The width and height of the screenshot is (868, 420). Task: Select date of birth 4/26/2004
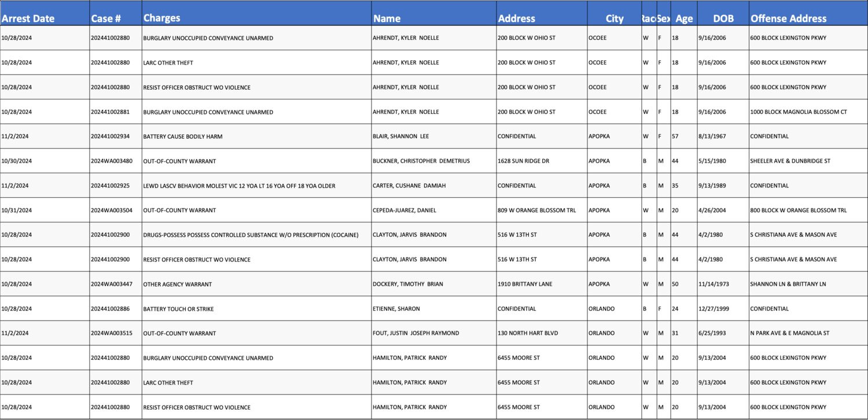[x=723, y=210]
